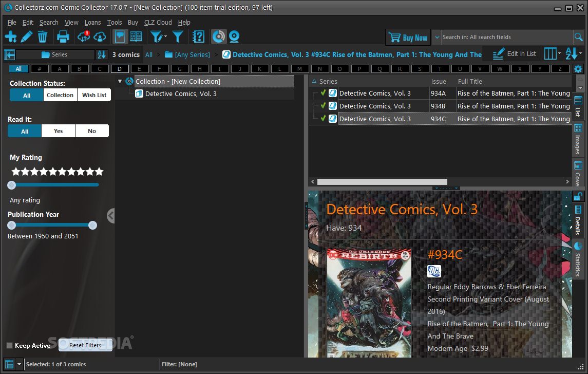This screenshot has height=374, width=588.
Task: Click the DC publisher logo icon
Action: (434, 271)
